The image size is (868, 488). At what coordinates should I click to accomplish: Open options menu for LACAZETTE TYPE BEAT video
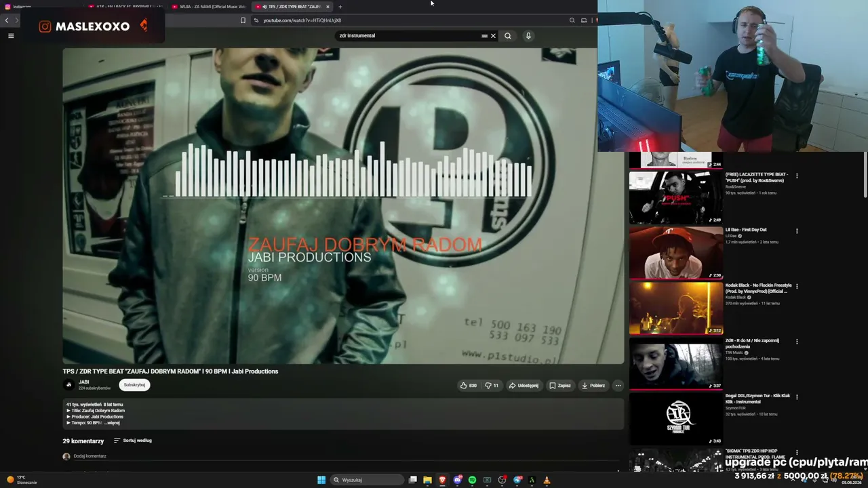coord(797,176)
